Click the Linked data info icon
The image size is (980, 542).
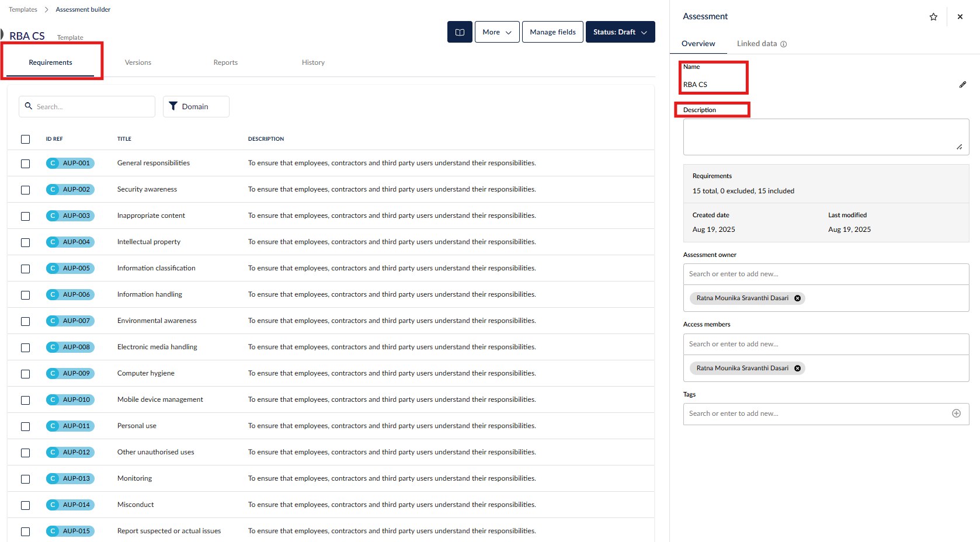784,44
